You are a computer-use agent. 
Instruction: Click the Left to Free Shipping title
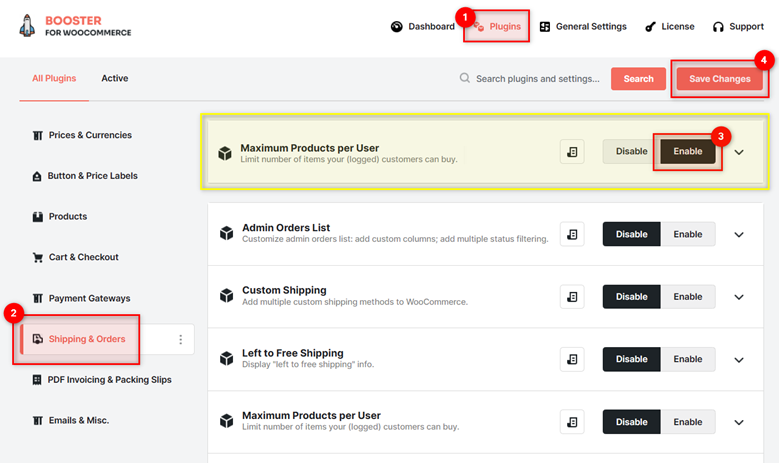[293, 353]
